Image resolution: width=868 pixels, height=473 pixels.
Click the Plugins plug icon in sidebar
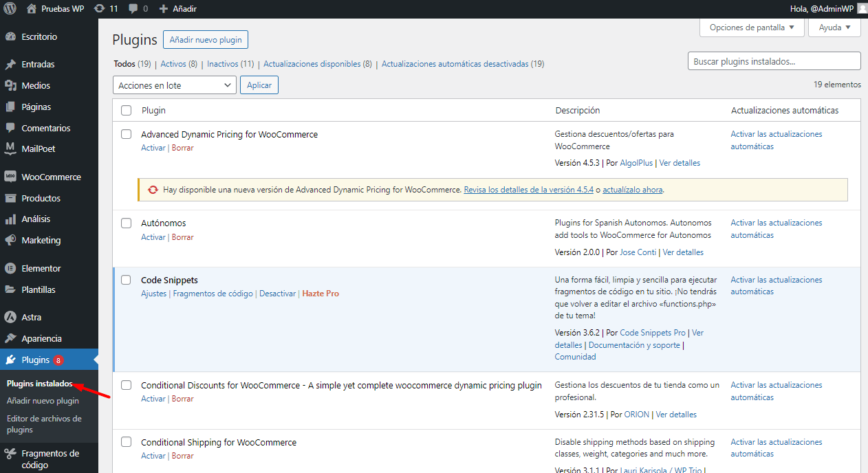point(10,360)
